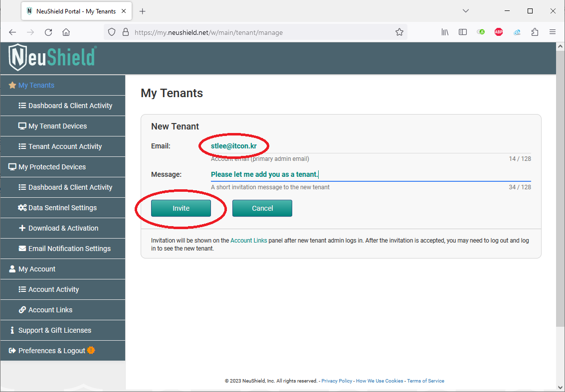Click the 34 / 128 character counter
Image resolution: width=565 pixels, height=392 pixels.
(x=520, y=187)
